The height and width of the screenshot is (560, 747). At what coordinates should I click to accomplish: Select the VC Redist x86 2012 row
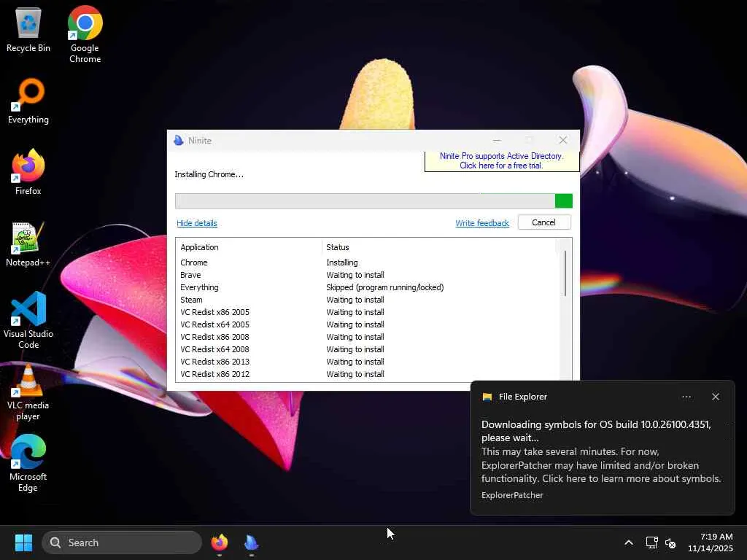[x=367, y=374]
